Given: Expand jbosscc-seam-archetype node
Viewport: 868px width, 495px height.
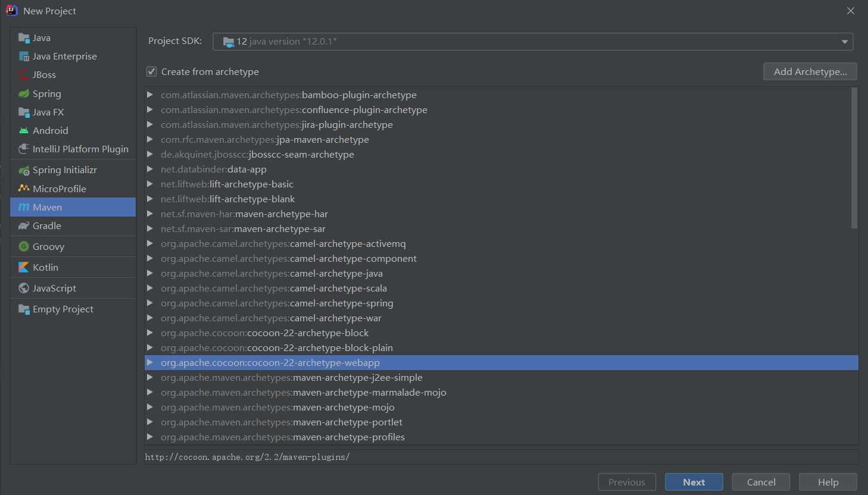Looking at the screenshot, I should [150, 154].
